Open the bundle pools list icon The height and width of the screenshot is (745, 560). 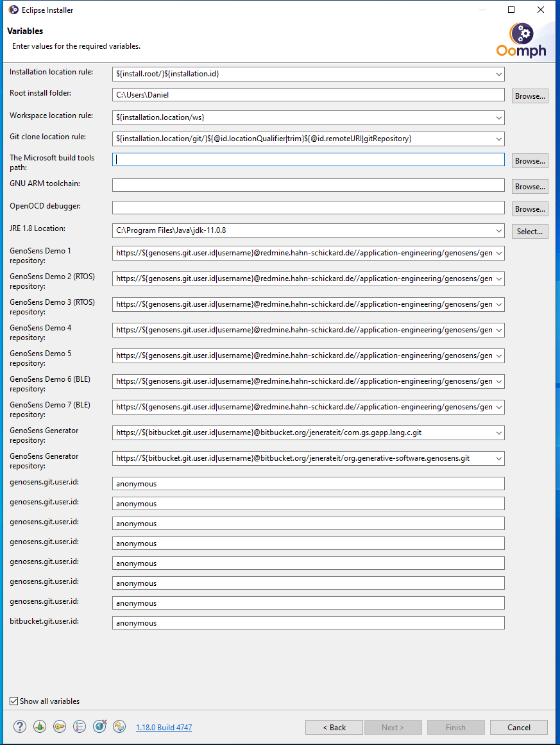pos(80,726)
